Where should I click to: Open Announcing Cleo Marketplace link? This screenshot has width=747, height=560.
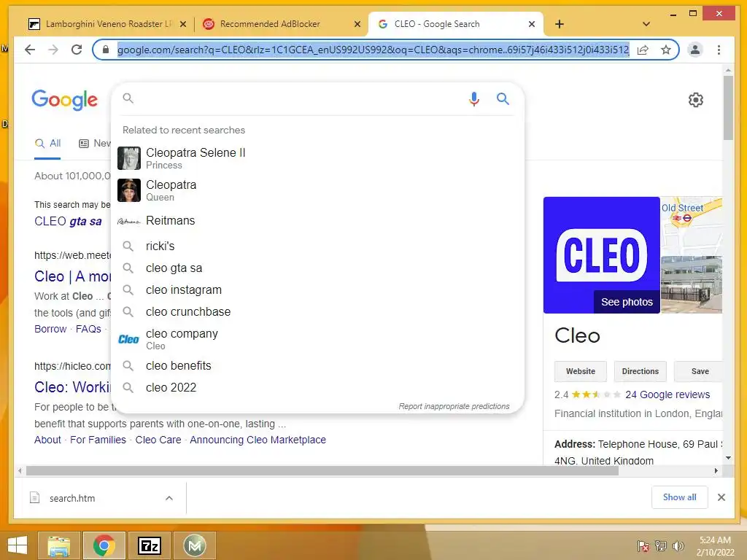point(258,440)
